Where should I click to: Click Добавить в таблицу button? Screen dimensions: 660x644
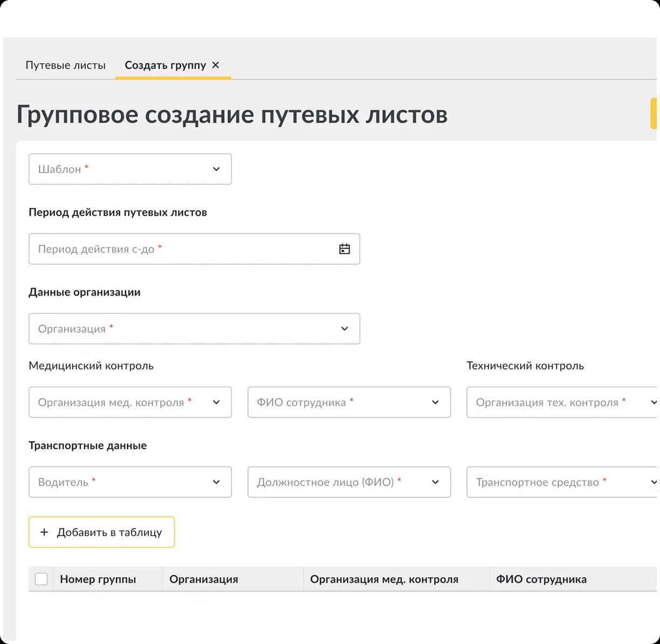(x=101, y=532)
